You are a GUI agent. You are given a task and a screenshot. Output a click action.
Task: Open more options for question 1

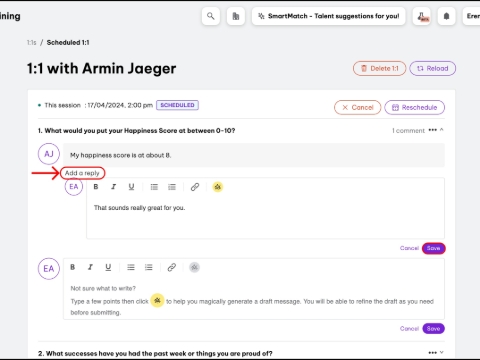(432, 130)
